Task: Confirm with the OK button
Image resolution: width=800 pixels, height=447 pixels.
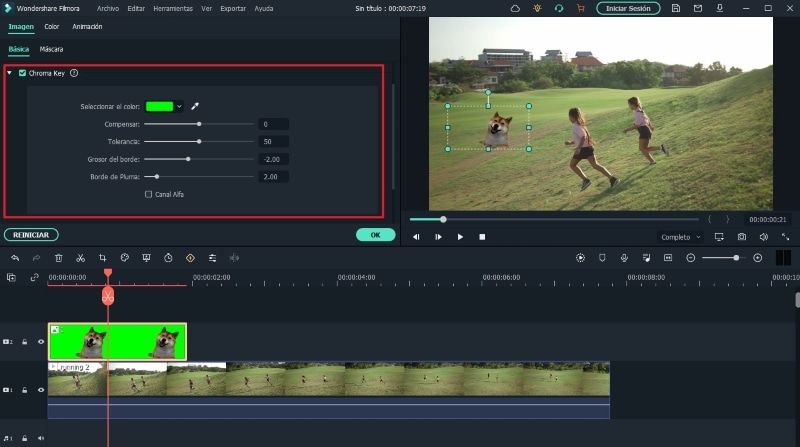Action: point(376,235)
